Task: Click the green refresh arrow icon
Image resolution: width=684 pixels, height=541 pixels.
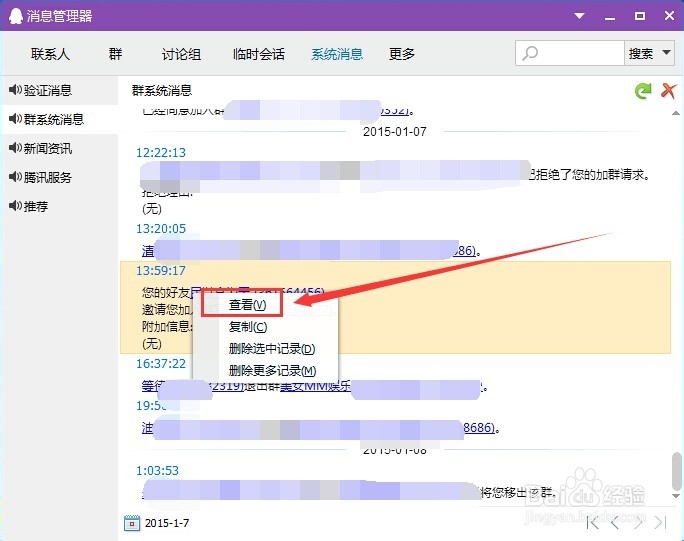Action: (643, 91)
